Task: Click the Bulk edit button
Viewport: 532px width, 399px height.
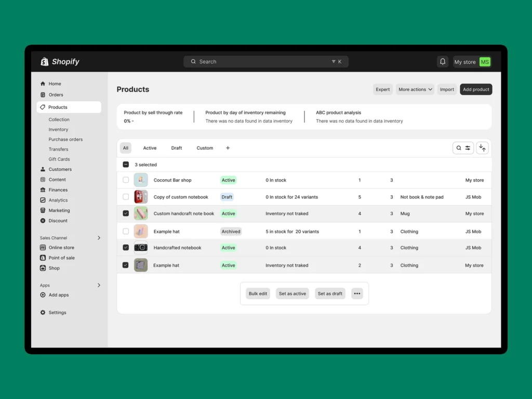Action: pyautogui.click(x=258, y=294)
